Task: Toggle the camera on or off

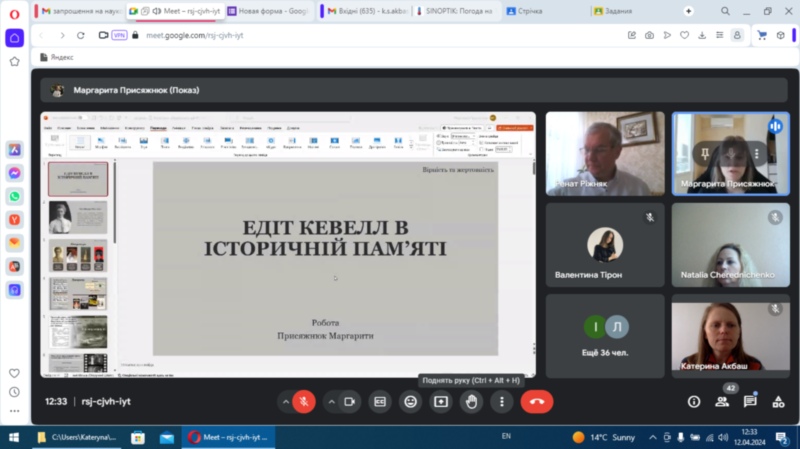Action: click(350, 401)
